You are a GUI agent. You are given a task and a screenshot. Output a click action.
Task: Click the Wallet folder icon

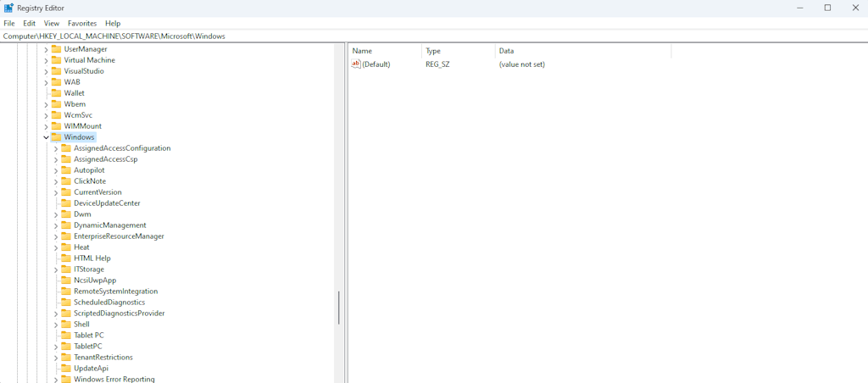point(56,93)
